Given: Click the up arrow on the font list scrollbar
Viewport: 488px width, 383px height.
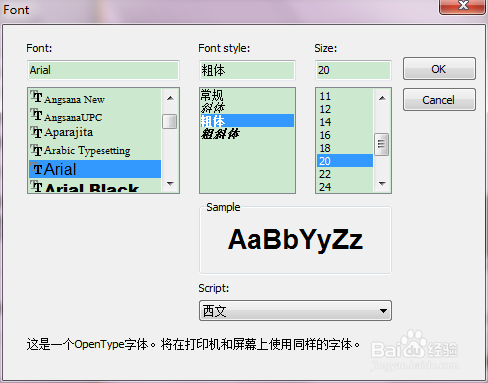Looking at the screenshot, I should click(170, 98).
